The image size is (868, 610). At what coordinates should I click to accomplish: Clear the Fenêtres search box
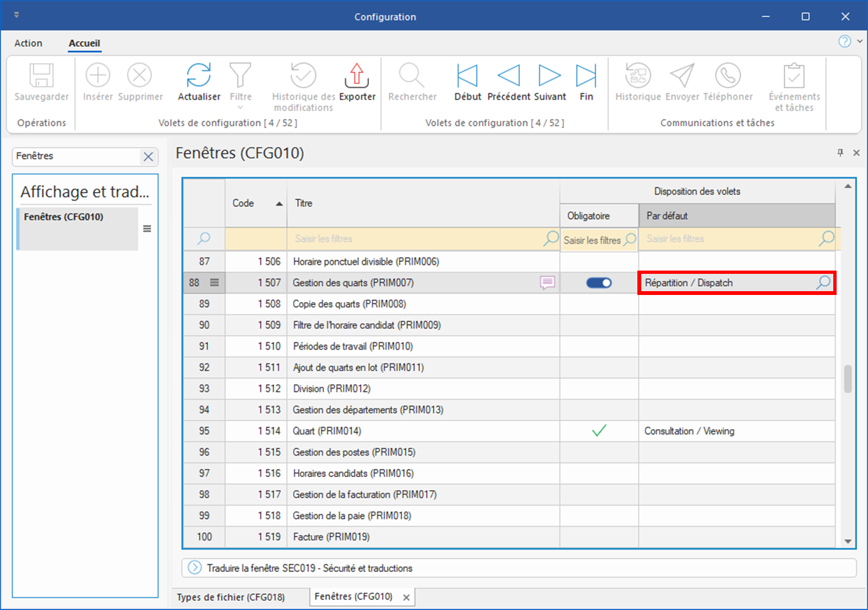[148, 157]
